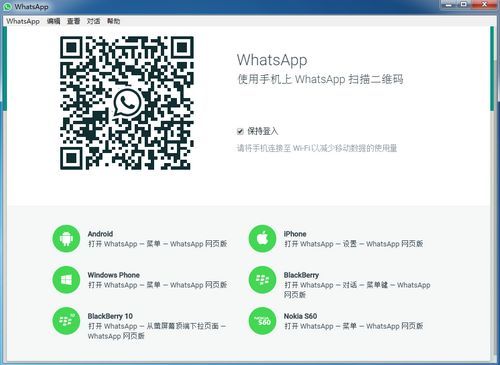This screenshot has height=365, width=500.
Task: Click iPhone instructions mentioning 设置
Action: pos(354,244)
